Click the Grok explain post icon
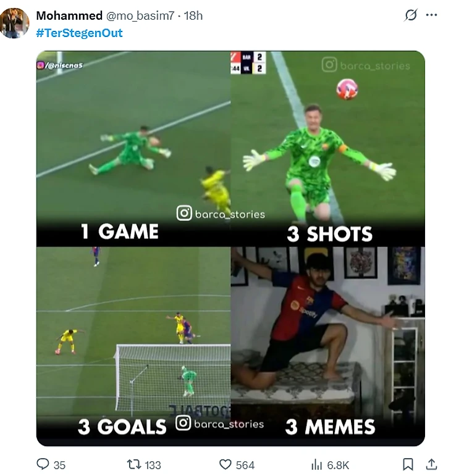 [x=411, y=15]
